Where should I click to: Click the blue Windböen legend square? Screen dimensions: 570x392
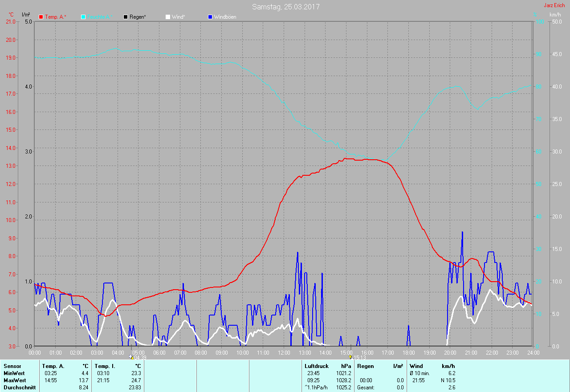tap(210, 17)
